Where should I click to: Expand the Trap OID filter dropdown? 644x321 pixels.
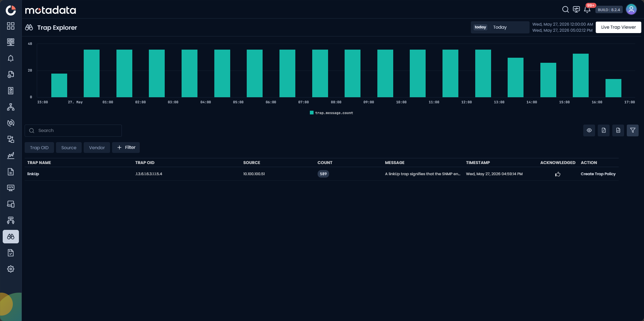coord(39,148)
